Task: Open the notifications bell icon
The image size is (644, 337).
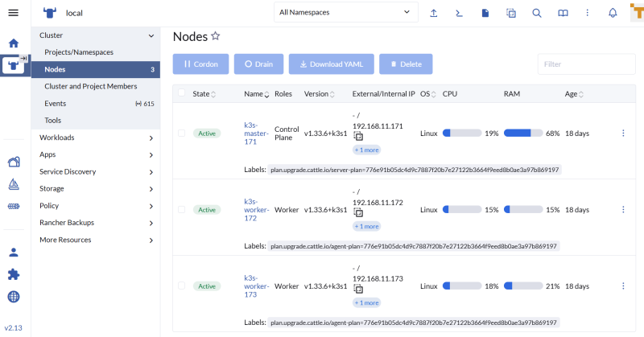Action: click(613, 13)
